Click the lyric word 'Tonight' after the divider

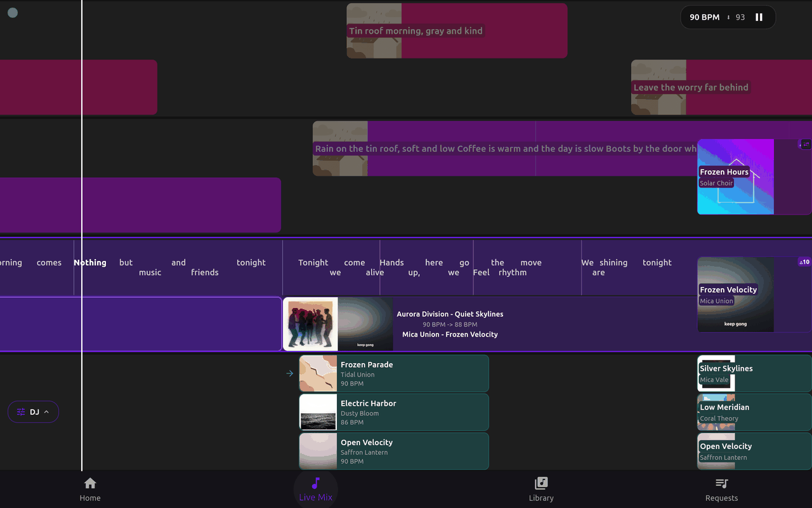313,262
